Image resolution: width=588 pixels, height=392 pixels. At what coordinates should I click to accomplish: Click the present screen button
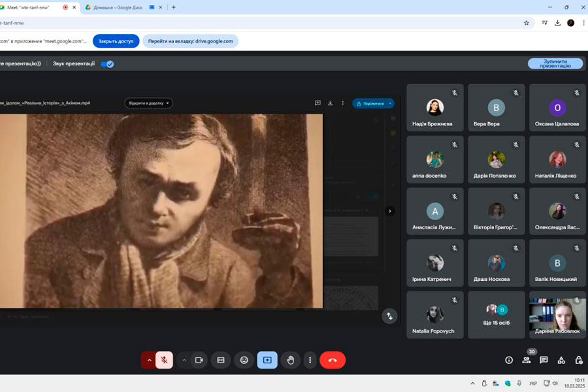pyautogui.click(x=267, y=360)
